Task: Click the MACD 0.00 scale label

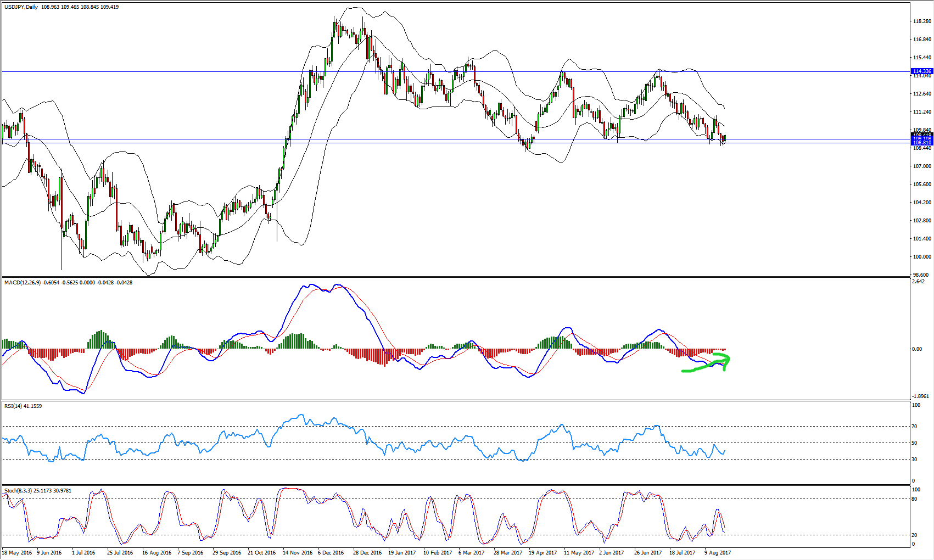Action: (x=916, y=349)
